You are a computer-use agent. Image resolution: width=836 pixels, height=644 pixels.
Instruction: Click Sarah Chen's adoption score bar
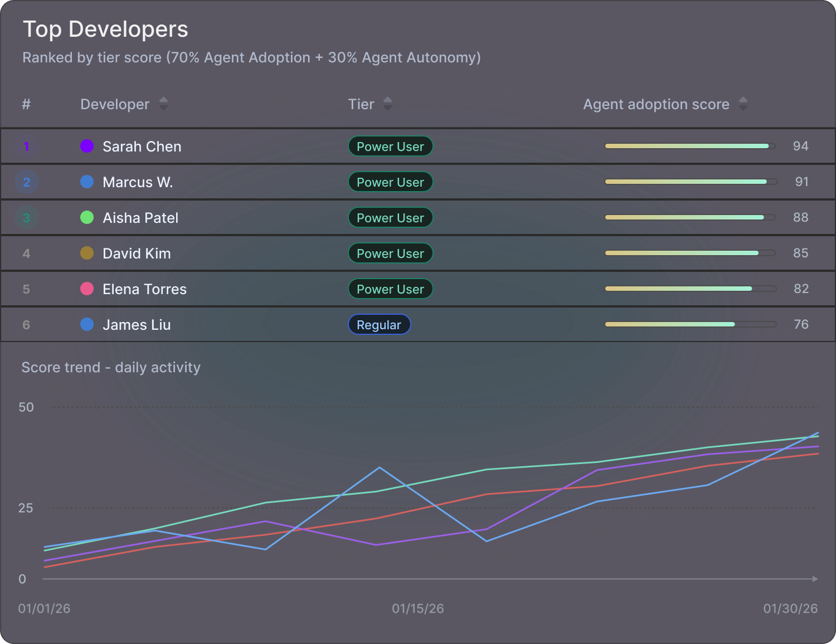(x=690, y=146)
